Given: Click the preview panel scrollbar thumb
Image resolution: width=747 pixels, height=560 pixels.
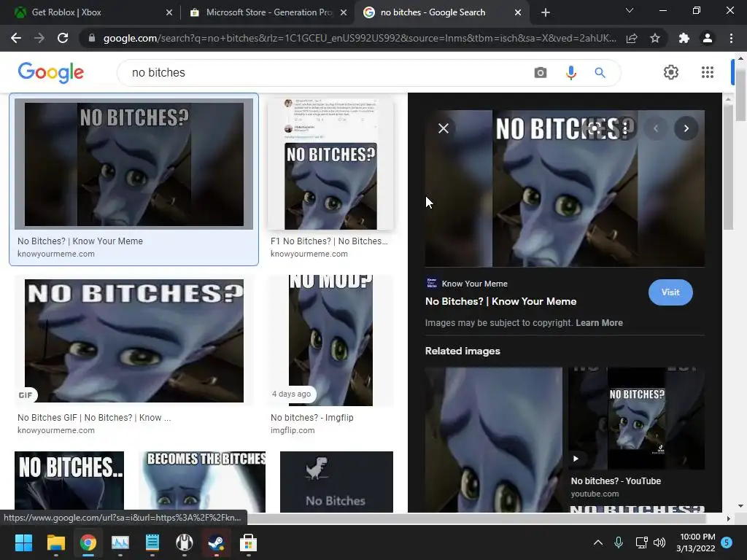Looking at the screenshot, I should point(728,167).
